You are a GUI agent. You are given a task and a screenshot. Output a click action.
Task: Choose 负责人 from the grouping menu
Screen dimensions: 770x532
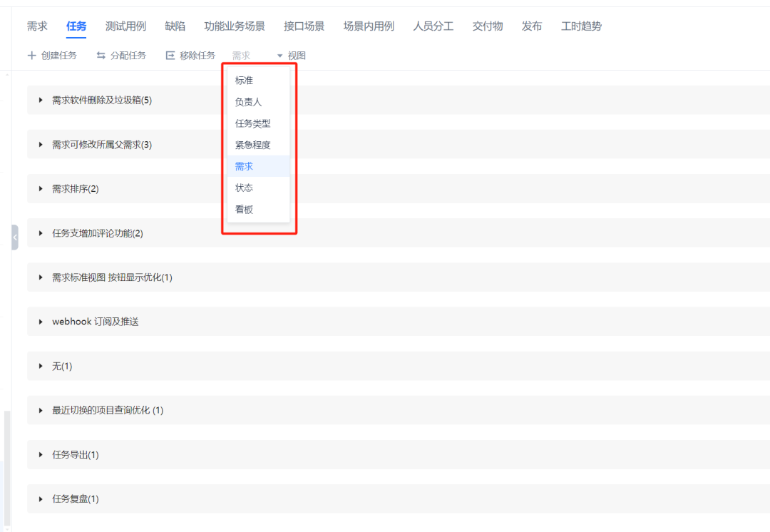[x=247, y=101]
